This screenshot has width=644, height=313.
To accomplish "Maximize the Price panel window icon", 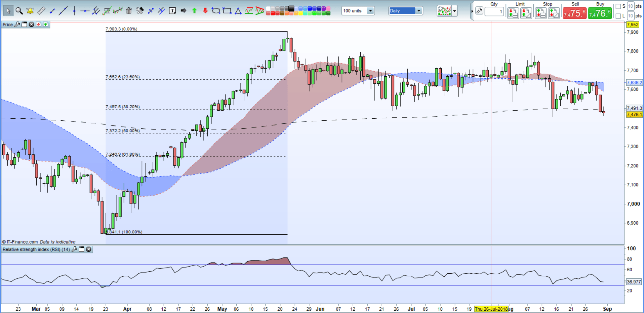I will [24, 25].
